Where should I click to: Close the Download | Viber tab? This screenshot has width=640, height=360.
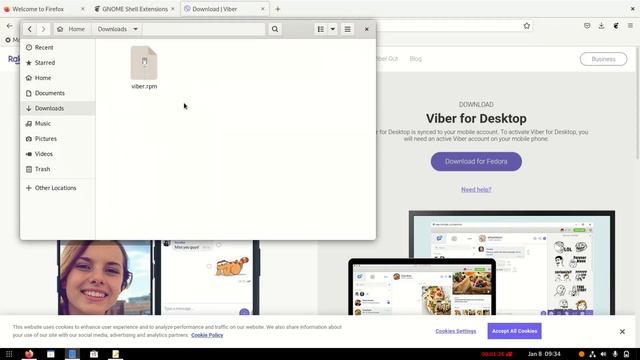(262, 9)
